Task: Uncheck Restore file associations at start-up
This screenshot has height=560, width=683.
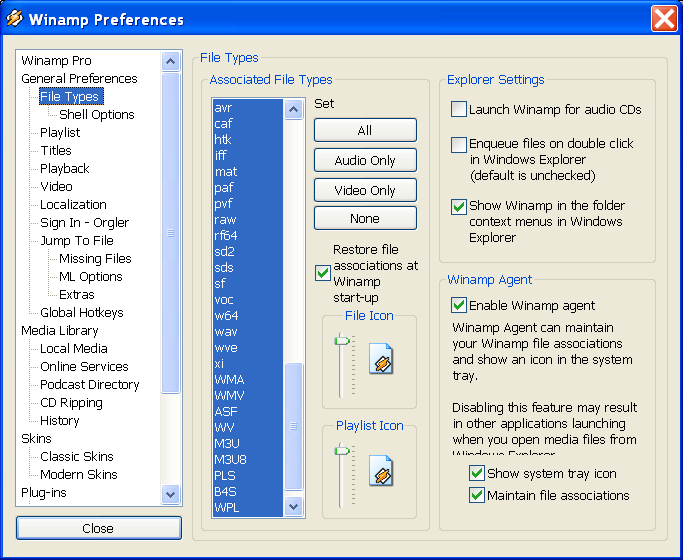Action: 322,272
